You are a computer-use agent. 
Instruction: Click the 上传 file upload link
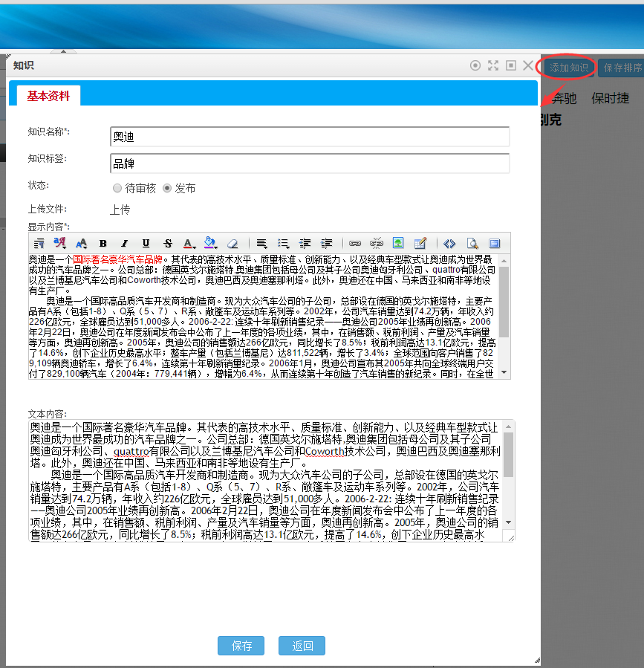[120, 210]
